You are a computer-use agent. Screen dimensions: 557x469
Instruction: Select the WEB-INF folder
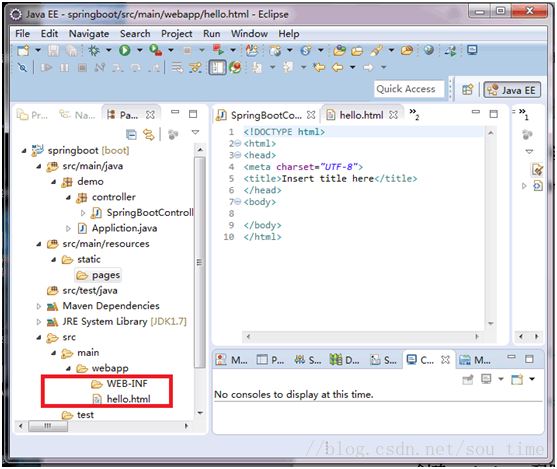119,384
